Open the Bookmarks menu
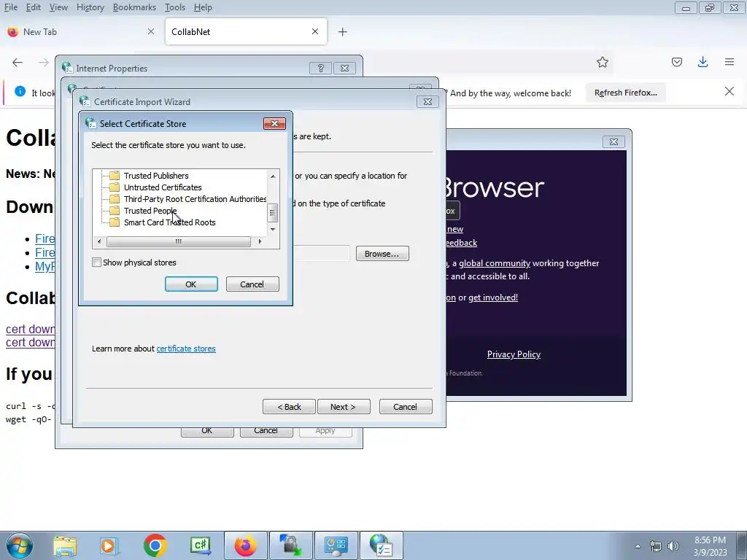The image size is (747, 560). (x=134, y=7)
